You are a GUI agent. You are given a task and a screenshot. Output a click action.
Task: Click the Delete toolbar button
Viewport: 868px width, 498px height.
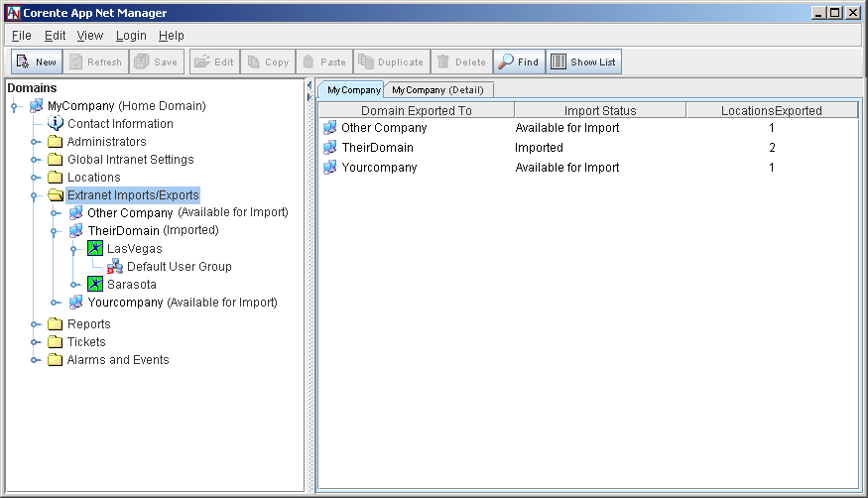[x=461, y=62]
